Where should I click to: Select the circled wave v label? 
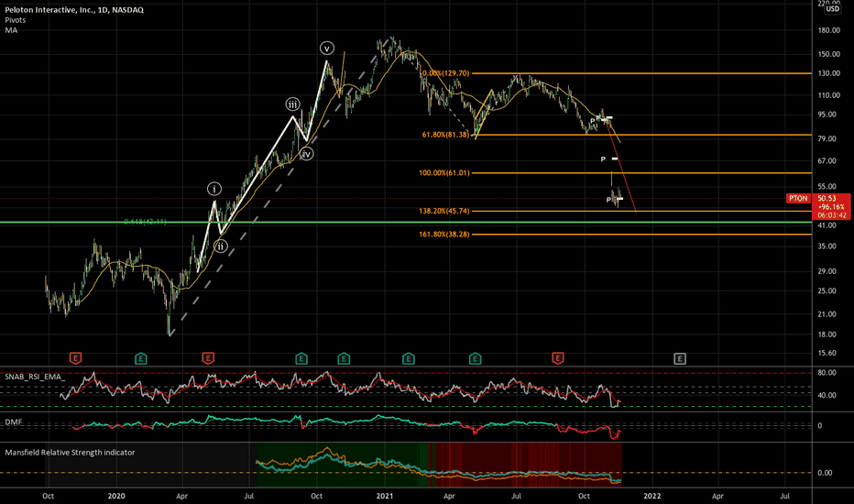click(326, 48)
